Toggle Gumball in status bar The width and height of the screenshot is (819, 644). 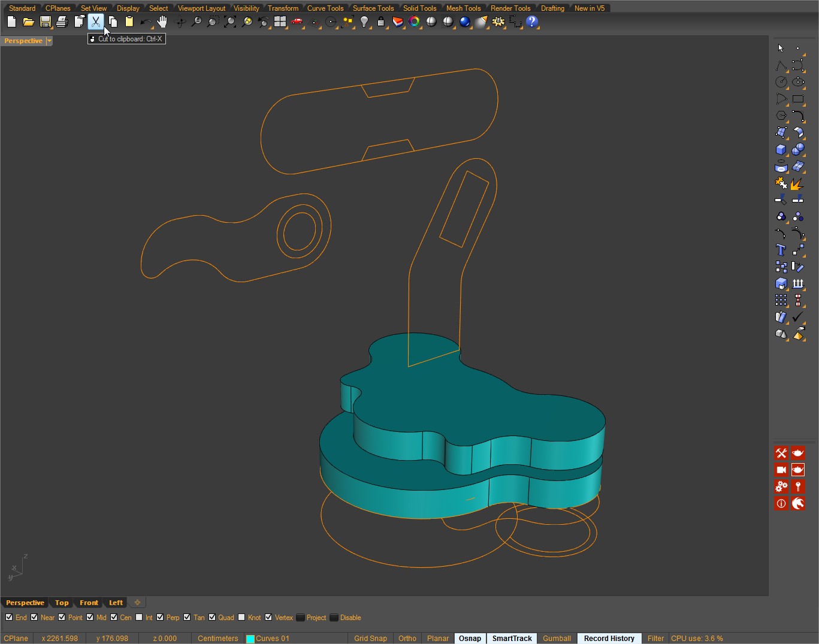click(557, 638)
